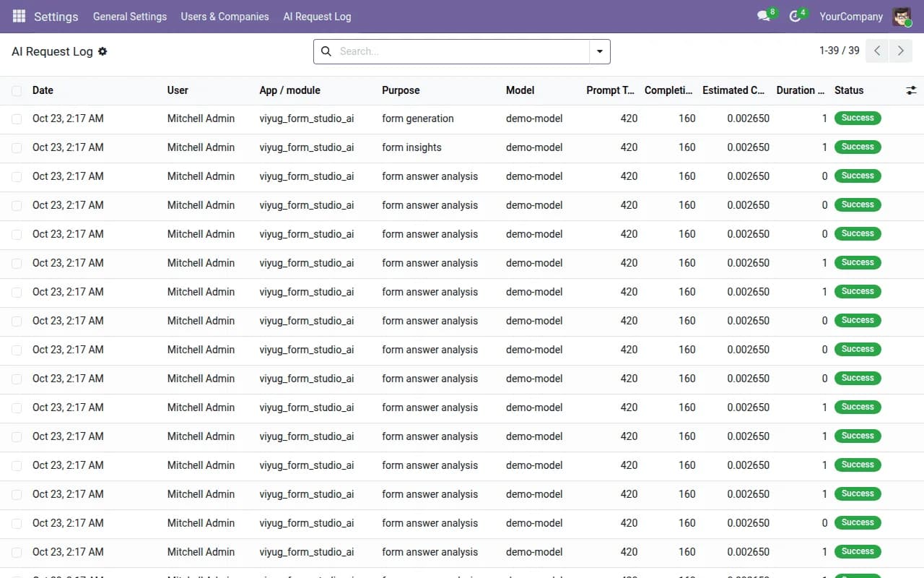Image resolution: width=924 pixels, height=578 pixels.
Task: Focus the Search input field
Action: [x=462, y=51]
